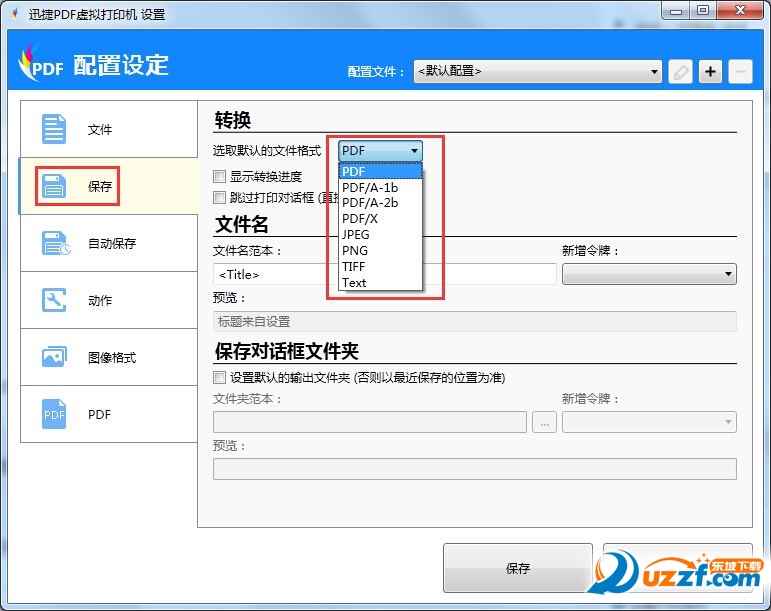Toggle 跳过打印对话框 checkbox
The height and width of the screenshot is (611, 771).
(x=220, y=198)
